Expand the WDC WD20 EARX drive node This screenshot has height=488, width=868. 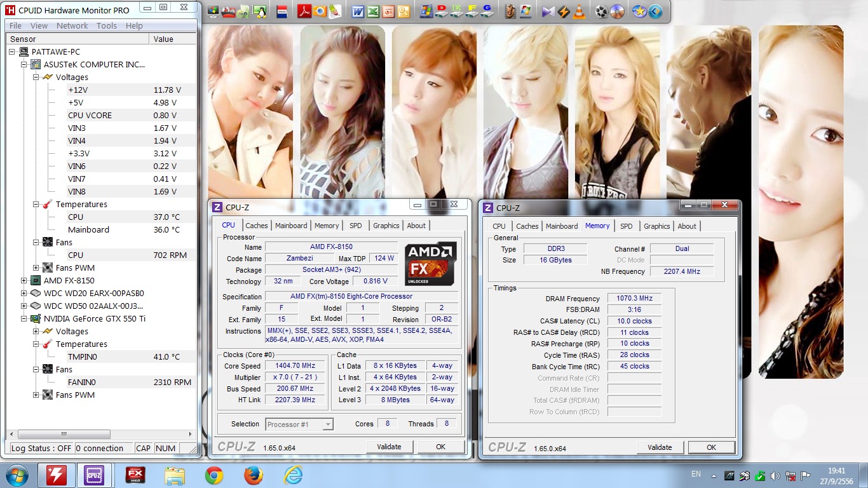click(x=24, y=293)
